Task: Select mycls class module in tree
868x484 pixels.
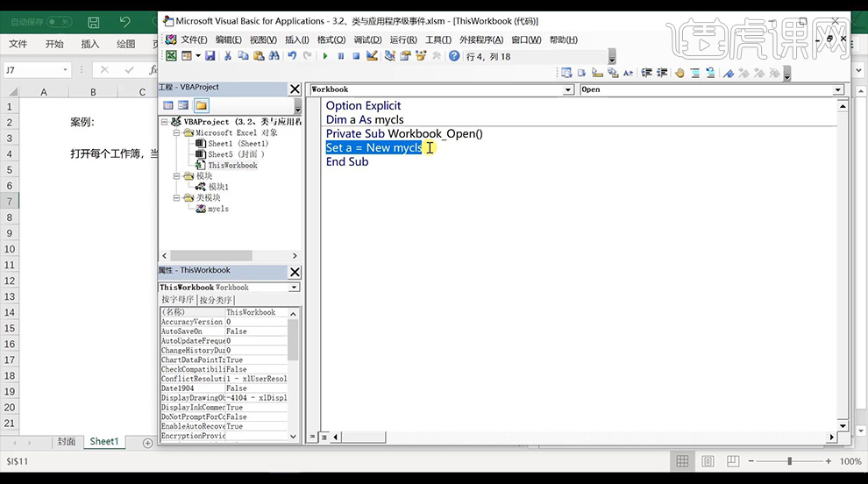Action: (217, 209)
